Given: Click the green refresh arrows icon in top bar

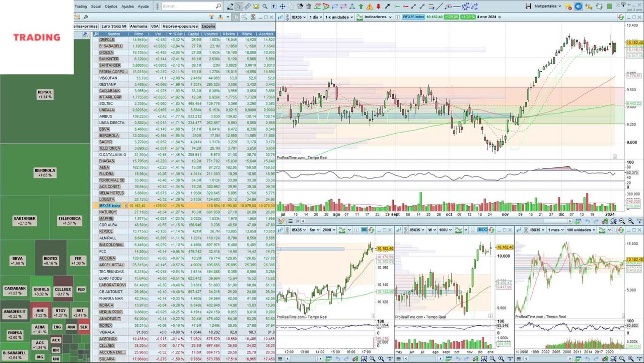Looking at the screenshot, I should pyautogui.click(x=599, y=6).
